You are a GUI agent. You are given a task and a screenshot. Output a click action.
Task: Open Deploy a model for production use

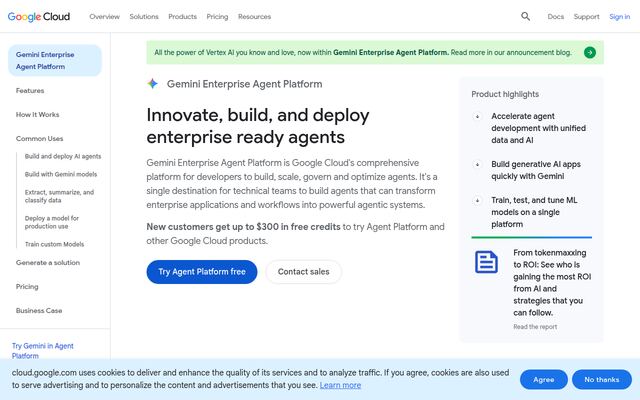point(52,222)
